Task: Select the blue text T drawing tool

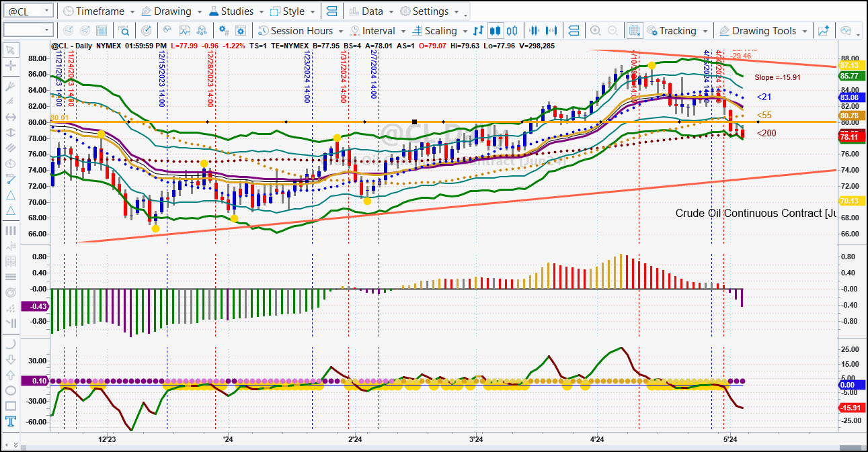Action: (x=10, y=422)
